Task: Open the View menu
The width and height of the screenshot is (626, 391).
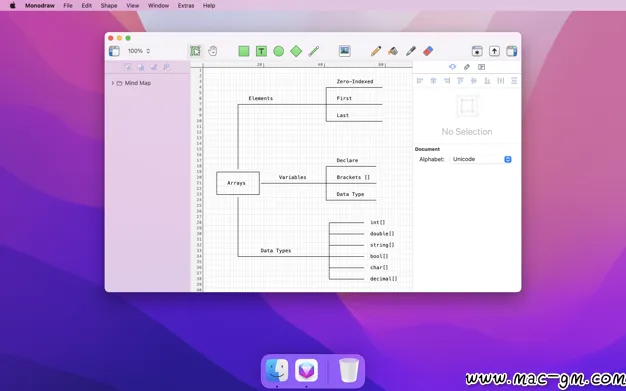Action: (133, 6)
